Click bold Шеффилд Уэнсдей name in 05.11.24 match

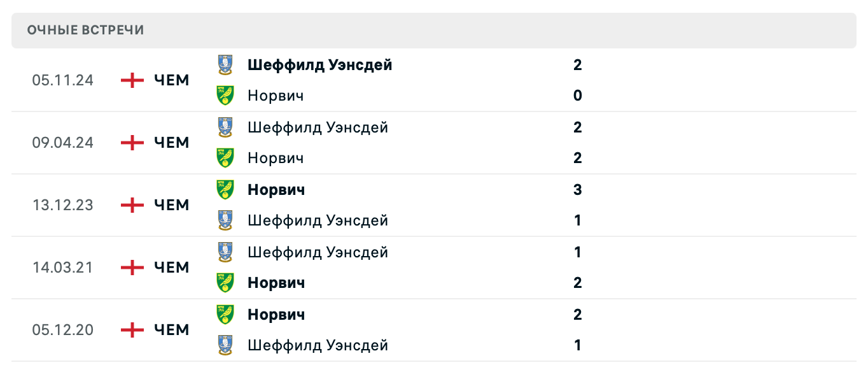point(319,65)
